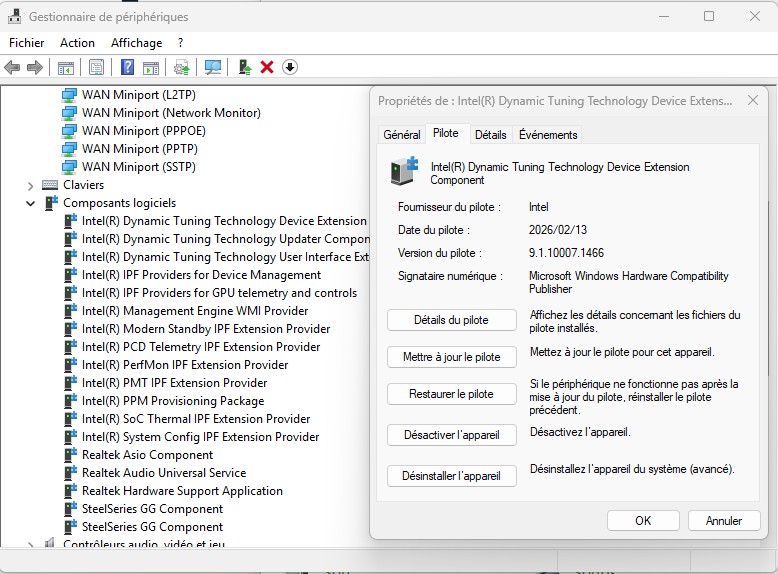Viewport: 778px width, 574px height.
Task: Expand Contrôleurs audio, vidéo et jeu
Action: pos(31,545)
